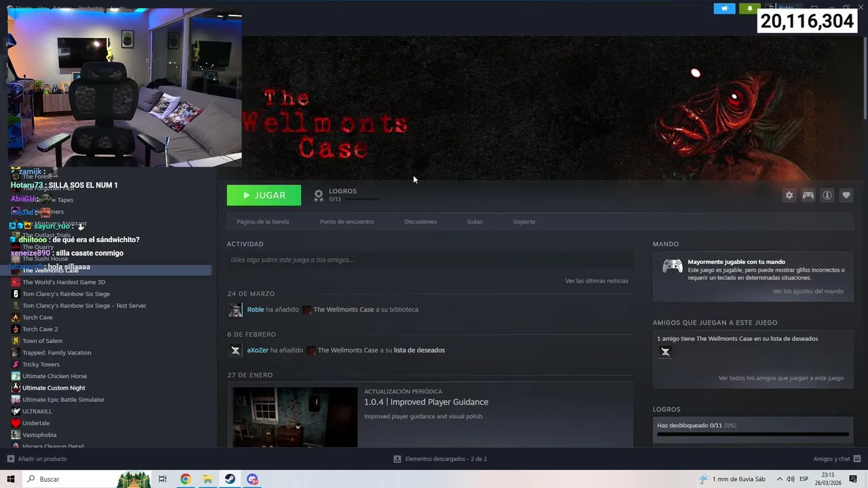Open Discord icon on taskbar
Image resolution: width=868 pixels, height=488 pixels.
pyautogui.click(x=252, y=479)
